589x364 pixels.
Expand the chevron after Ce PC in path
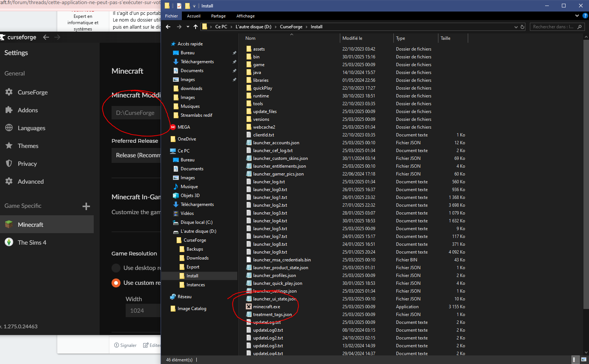coord(231,27)
